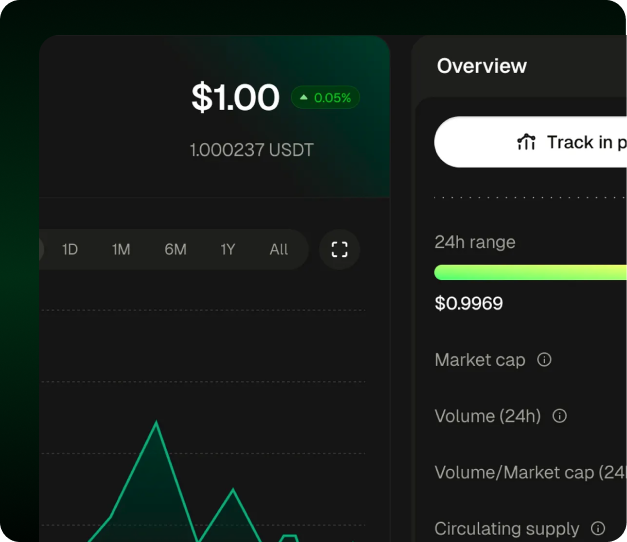Screen dimensions: 627x542
Task: View the All time range
Action: point(279,249)
